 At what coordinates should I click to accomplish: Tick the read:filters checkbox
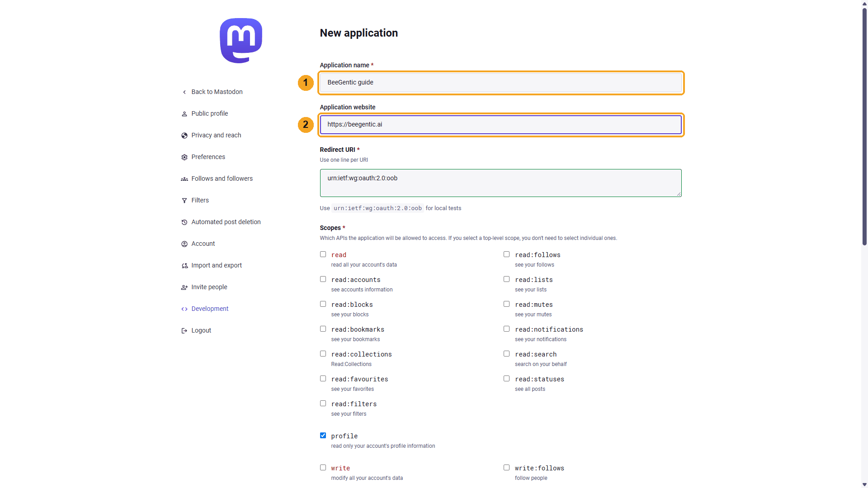pos(323,404)
